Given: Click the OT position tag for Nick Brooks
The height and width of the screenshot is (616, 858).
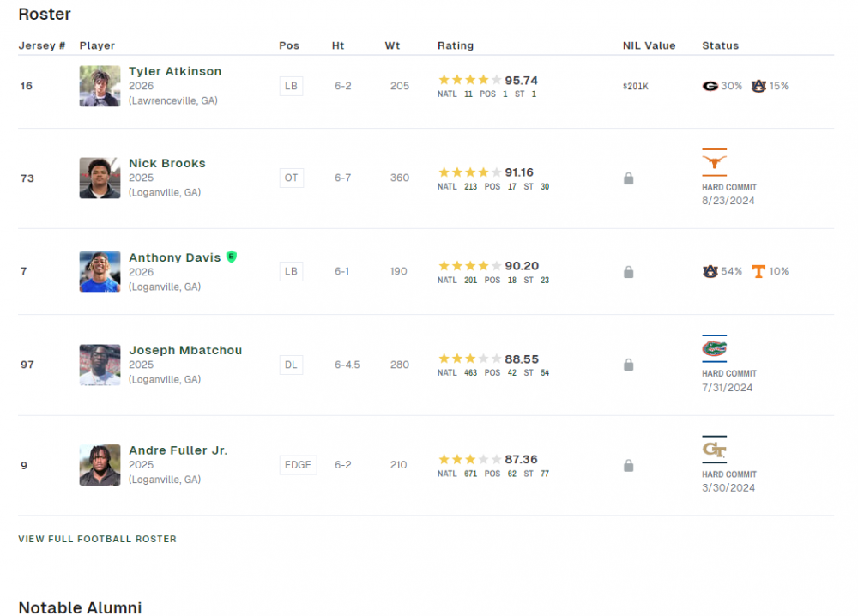Looking at the screenshot, I should (291, 178).
